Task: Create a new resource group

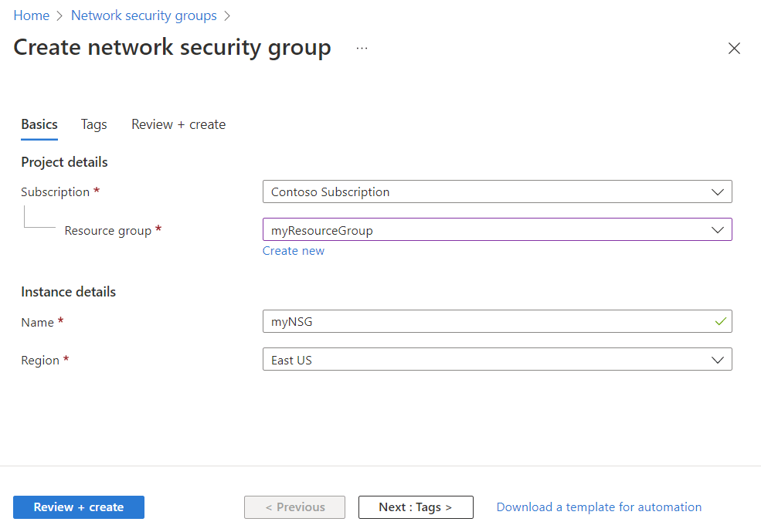Action: pyautogui.click(x=294, y=250)
